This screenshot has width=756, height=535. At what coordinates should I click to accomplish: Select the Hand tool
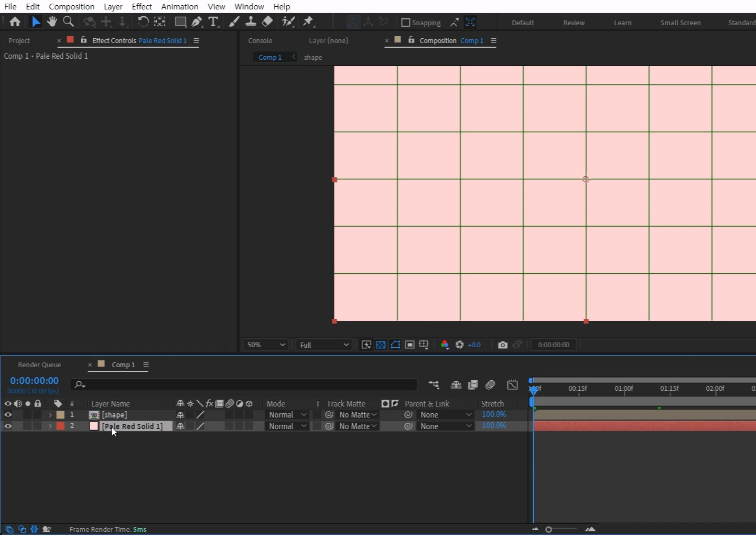coord(52,22)
